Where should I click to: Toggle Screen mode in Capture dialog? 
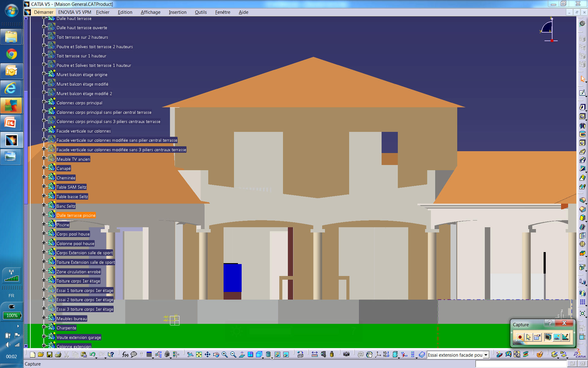point(548,337)
